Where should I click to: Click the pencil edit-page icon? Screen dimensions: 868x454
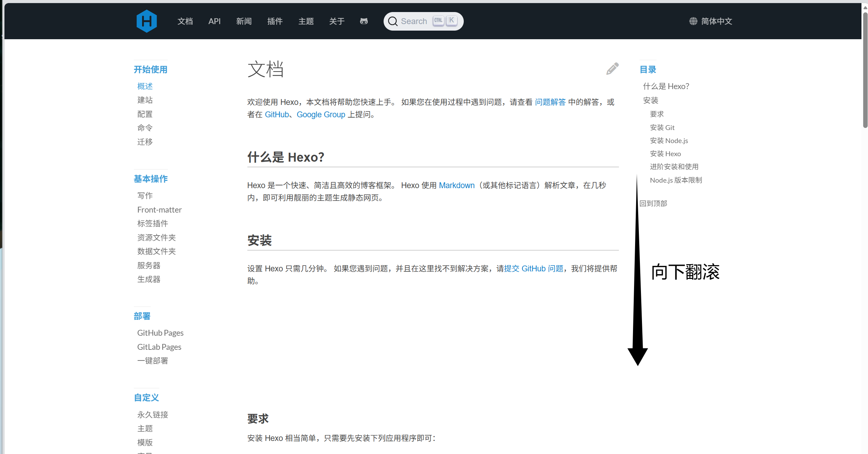pyautogui.click(x=612, y=69)
